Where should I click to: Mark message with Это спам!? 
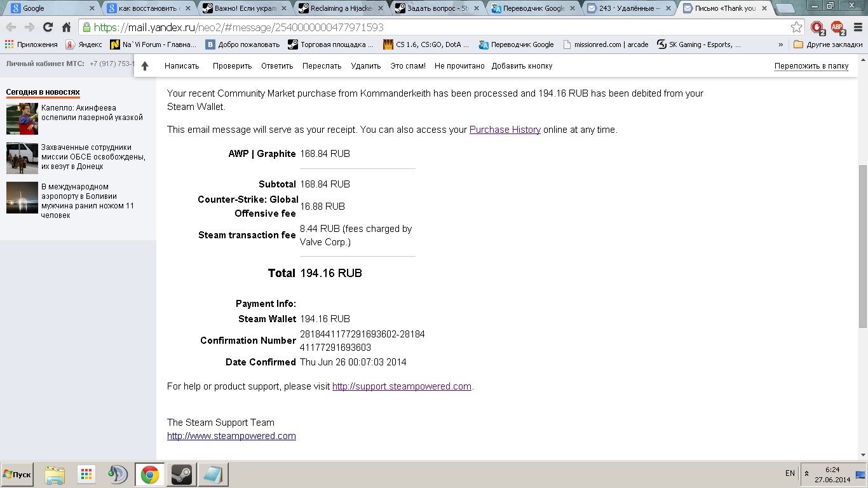(x=409, y=66)
